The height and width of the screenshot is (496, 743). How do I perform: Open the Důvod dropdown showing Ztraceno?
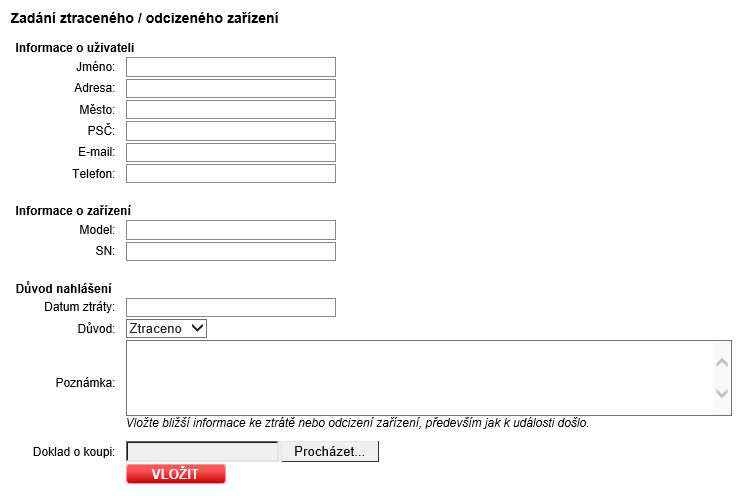pos(166,328)
